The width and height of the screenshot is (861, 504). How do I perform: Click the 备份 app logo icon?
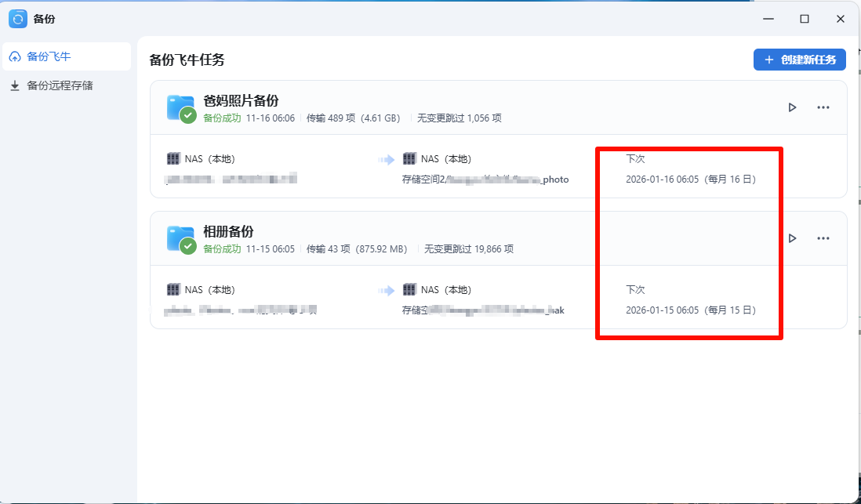pyautogui.click(x=18, y=20)
